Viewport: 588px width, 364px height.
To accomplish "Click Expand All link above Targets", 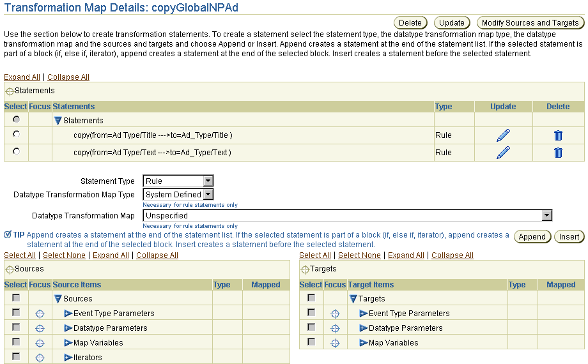I will click(x=406, y=255).
